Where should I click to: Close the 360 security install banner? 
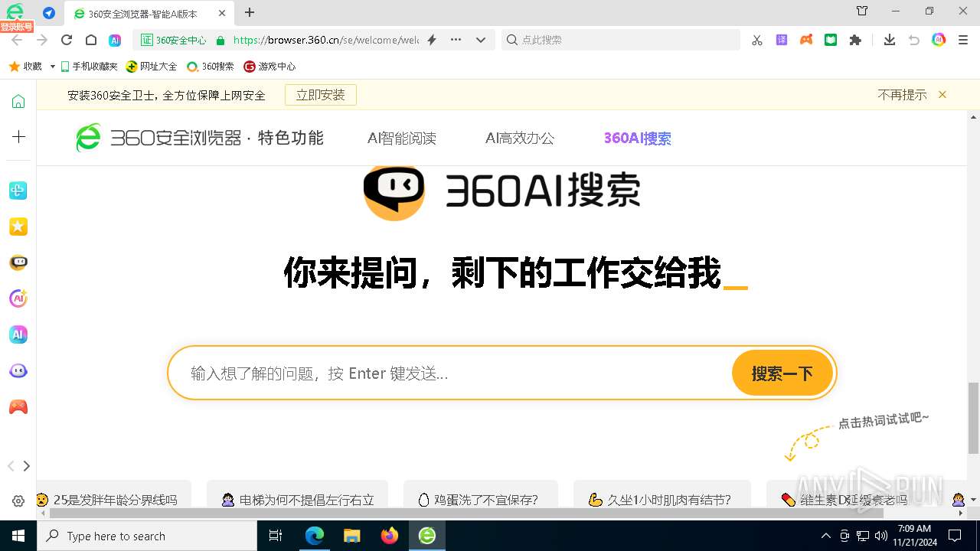click(942, 95)
